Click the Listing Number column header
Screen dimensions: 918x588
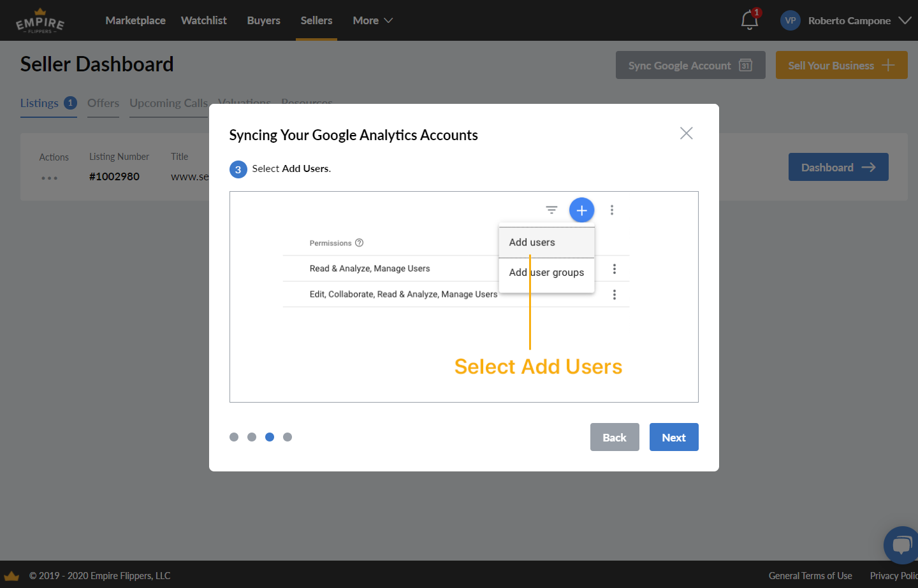119,157
